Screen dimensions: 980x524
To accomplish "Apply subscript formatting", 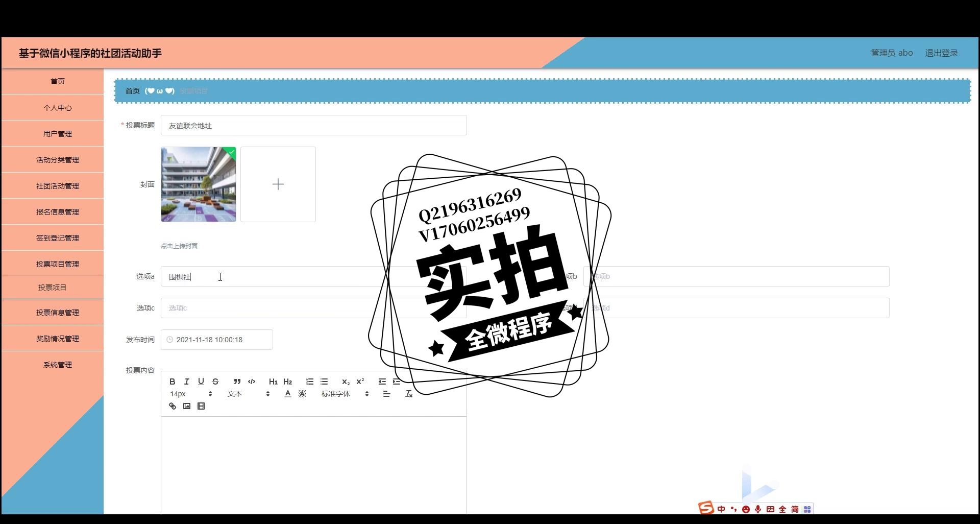I will coord(346,382).
